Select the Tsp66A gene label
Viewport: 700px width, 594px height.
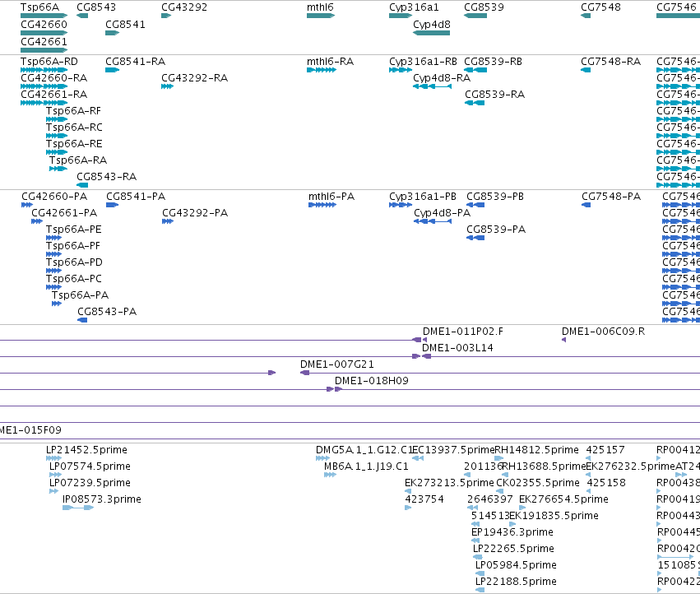click(x=39, y=7)
